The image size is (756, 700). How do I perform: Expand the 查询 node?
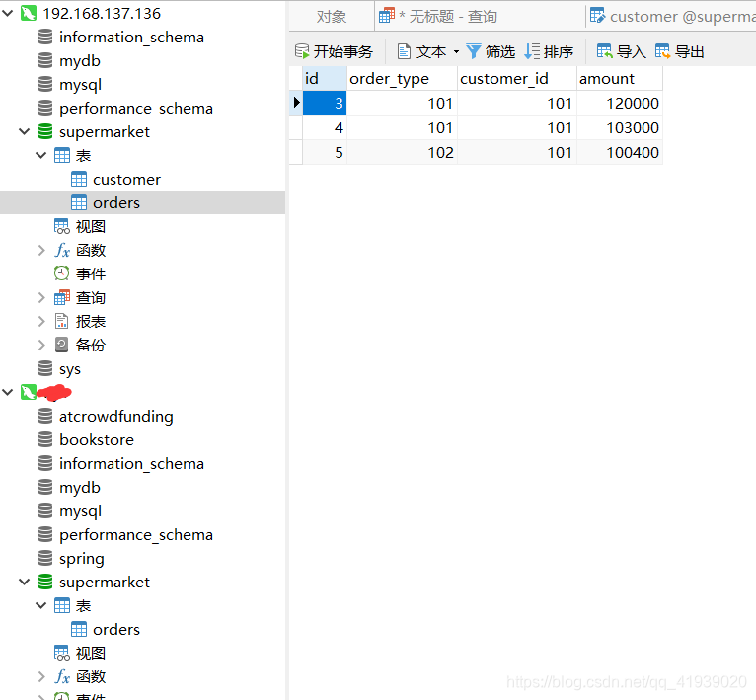click(x=41, y=297)
